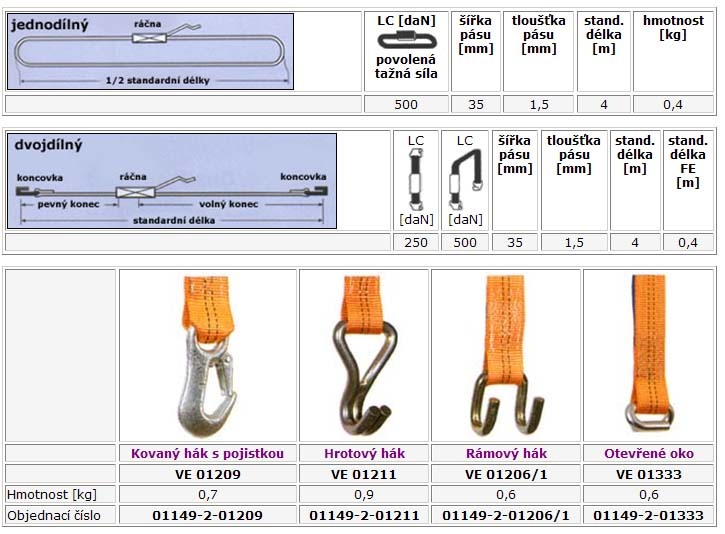Click LC value 500 in jednodílný table
This screenshot has height=534, width=725.
coord(406,104)
